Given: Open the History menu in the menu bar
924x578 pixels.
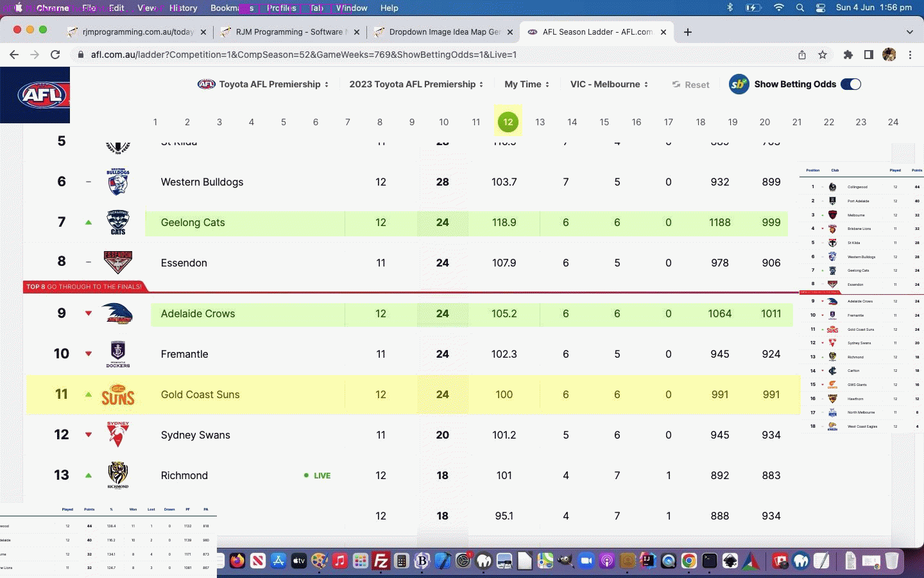Looking at the screenshot, I should (183, 8).
